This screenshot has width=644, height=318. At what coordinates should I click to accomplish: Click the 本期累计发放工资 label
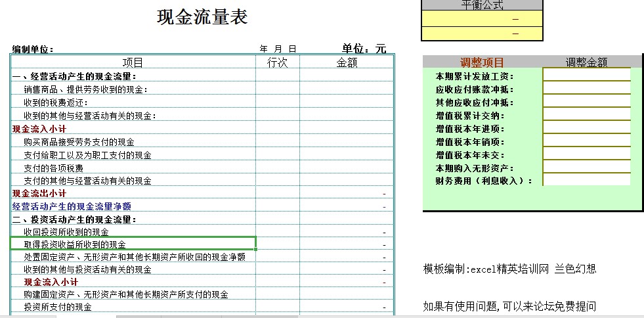pos(475,76)
